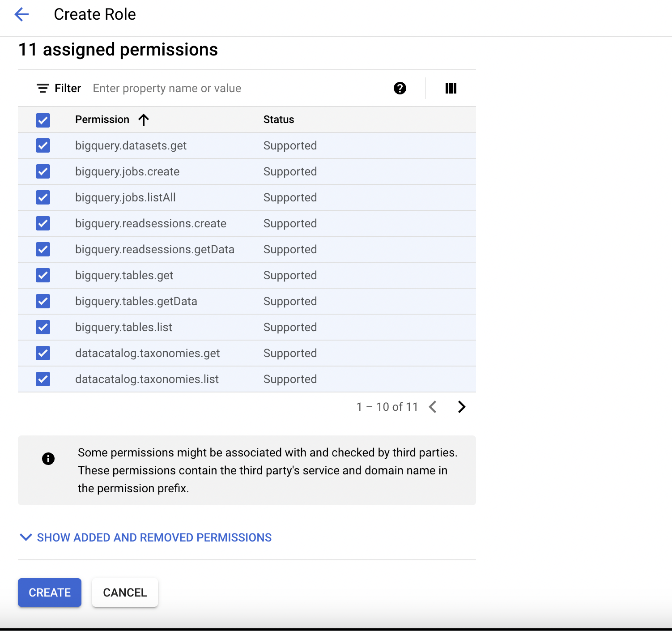
Task: Go to the next page of permissions
Action: (461, 407)
